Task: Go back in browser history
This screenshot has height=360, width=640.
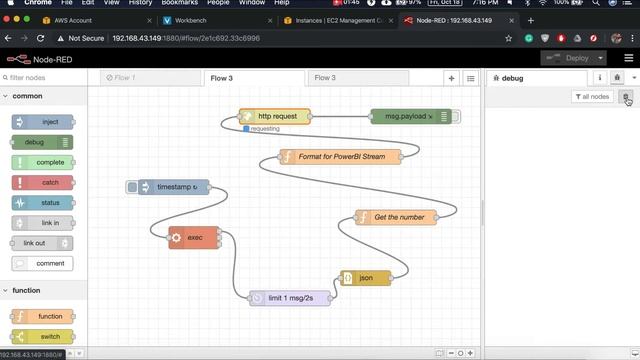Action: [x=8, y=38]
